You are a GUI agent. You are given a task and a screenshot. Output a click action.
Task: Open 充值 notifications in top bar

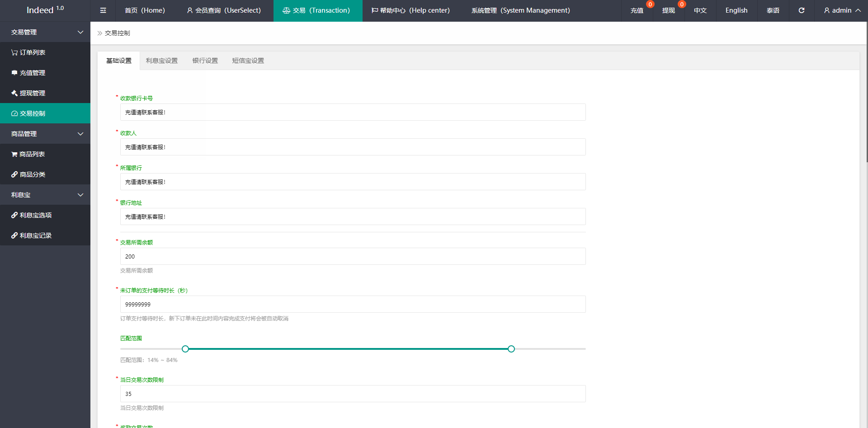[x=637, y=10]
